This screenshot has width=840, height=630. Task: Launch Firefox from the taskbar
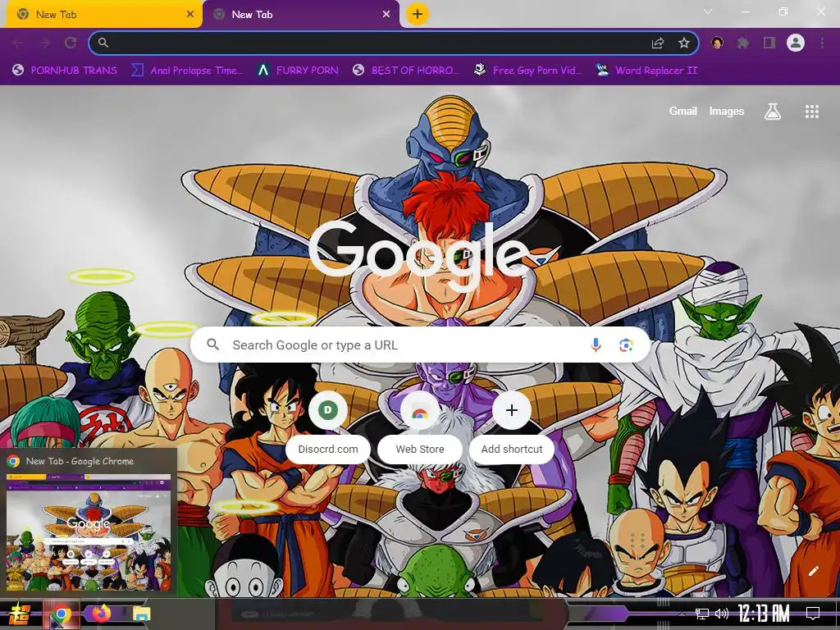101,614
